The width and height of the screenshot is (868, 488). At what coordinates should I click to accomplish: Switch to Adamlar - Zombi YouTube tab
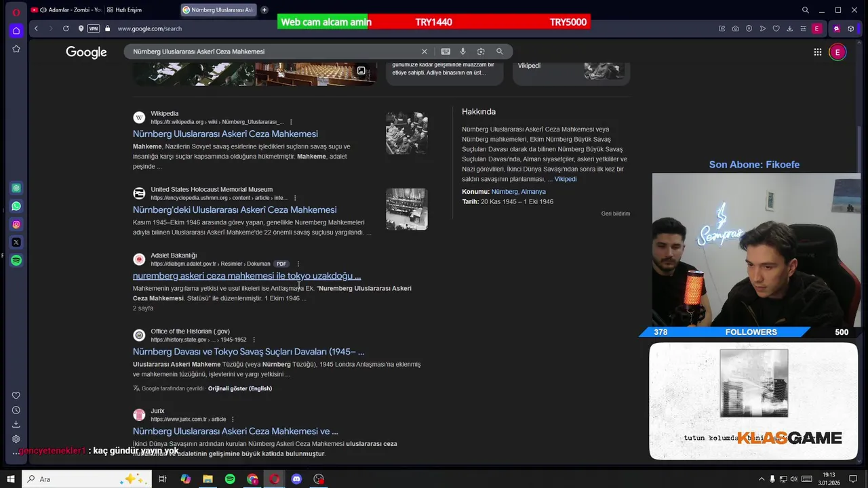tap(66, 10)
